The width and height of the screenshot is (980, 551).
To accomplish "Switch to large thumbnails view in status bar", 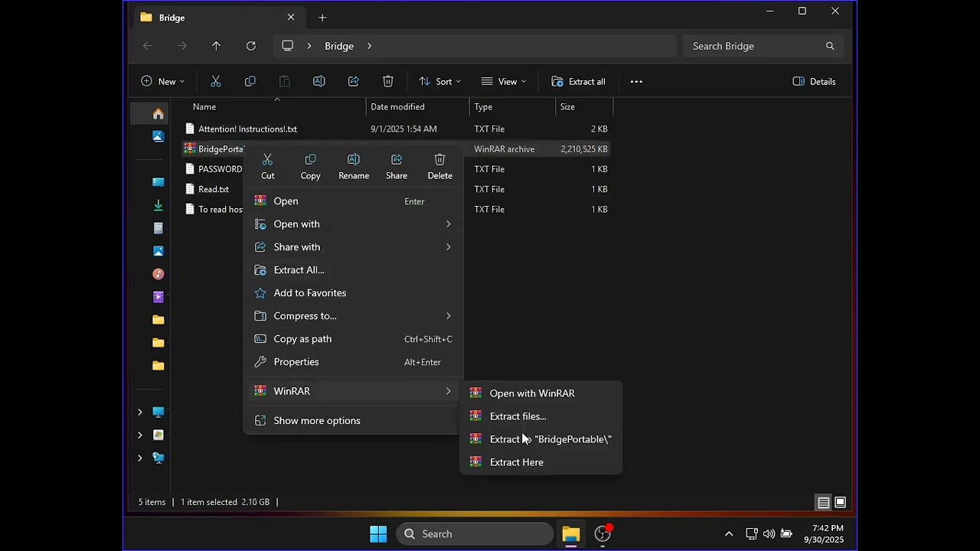I will pos(841,503).
